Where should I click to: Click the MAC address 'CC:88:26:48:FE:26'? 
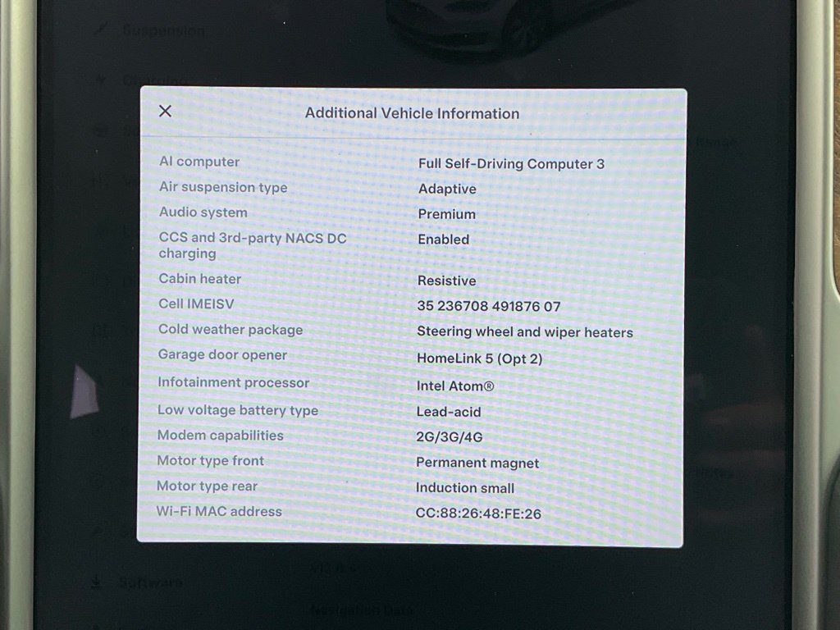point(478,514)
